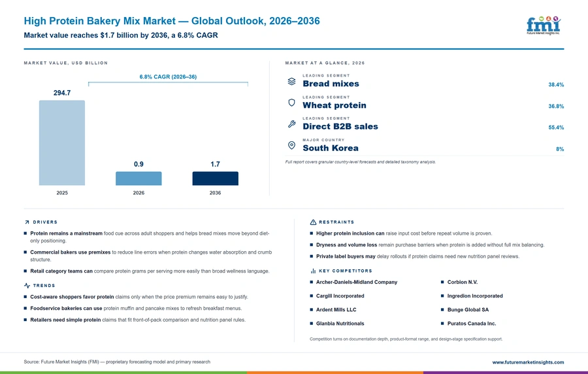The image size is (588, 374).
Task: Click Glanbia Nutritionals competitor
Action: pos(340,324)
